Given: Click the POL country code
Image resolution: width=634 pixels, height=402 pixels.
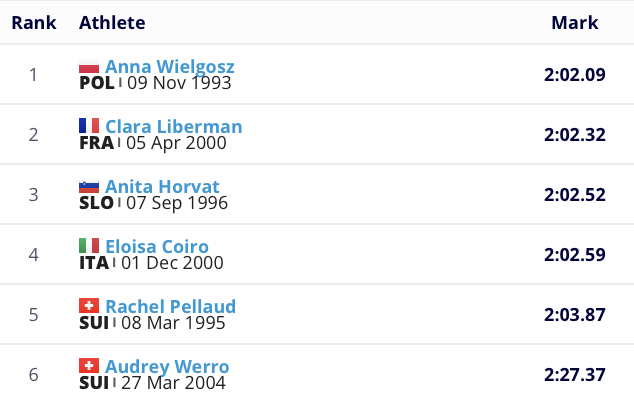Looking at the screenshot, I should (x=97, y=83).
